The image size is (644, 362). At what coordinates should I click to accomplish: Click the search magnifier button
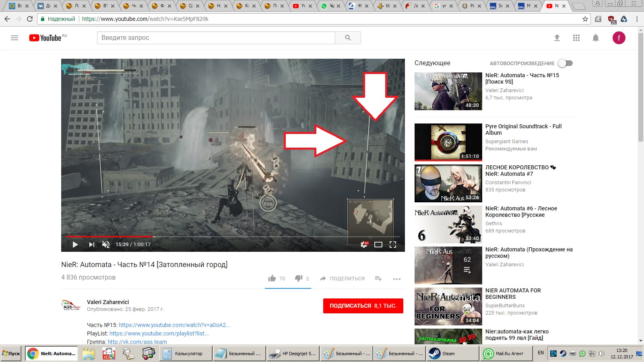348,38
